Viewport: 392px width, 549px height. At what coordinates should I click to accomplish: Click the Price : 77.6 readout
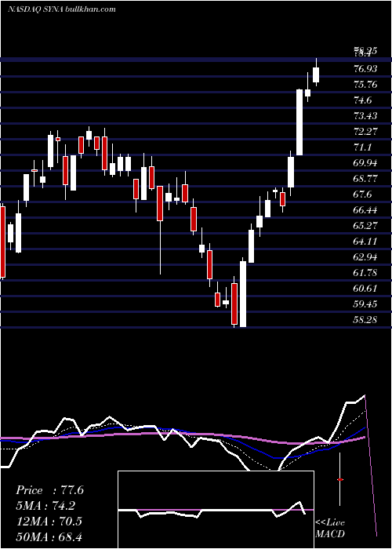pos(49,490)
